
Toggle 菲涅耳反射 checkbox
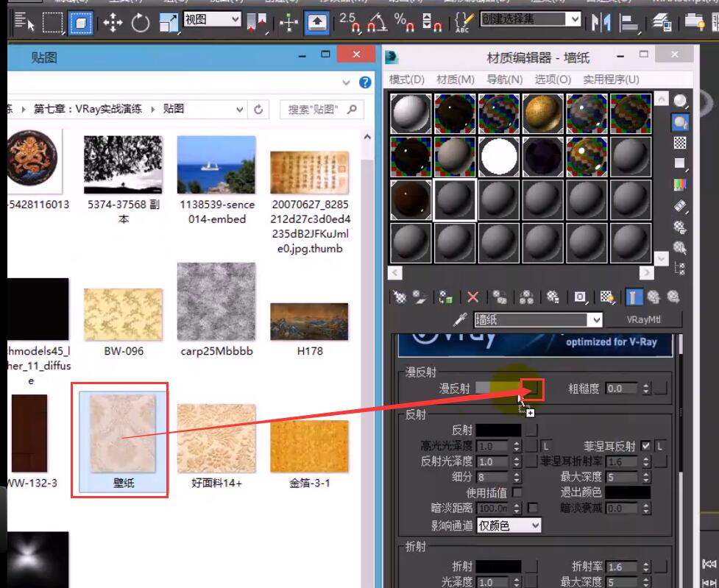[x=645, y=446]
